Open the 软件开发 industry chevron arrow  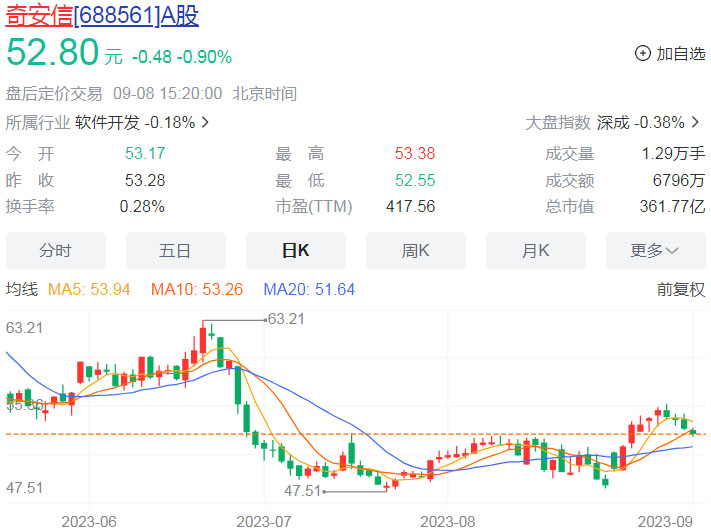[x=205, y=122]
